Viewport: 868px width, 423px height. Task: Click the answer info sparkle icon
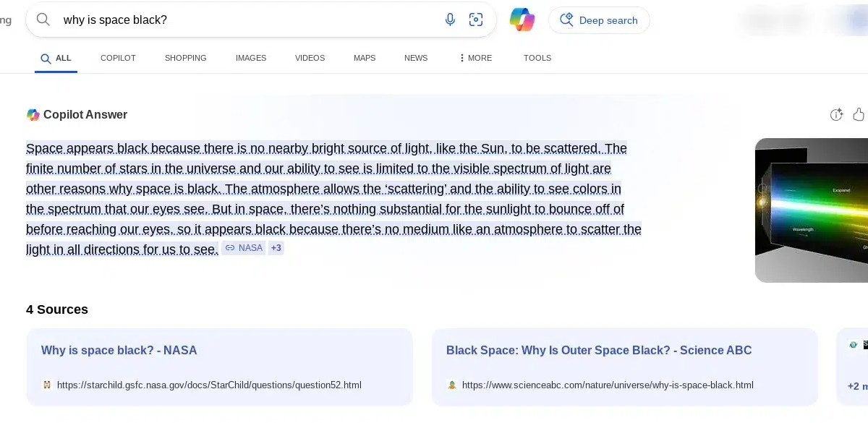coord(836,114)
